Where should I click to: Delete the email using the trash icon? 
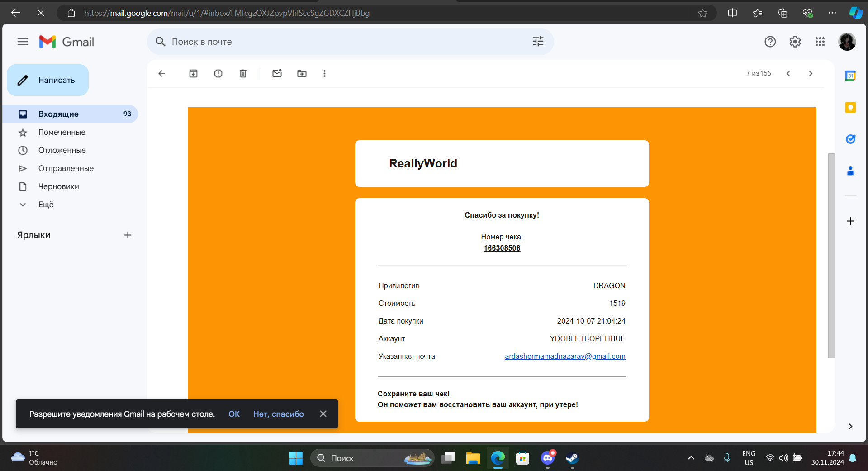click(243, 73)
